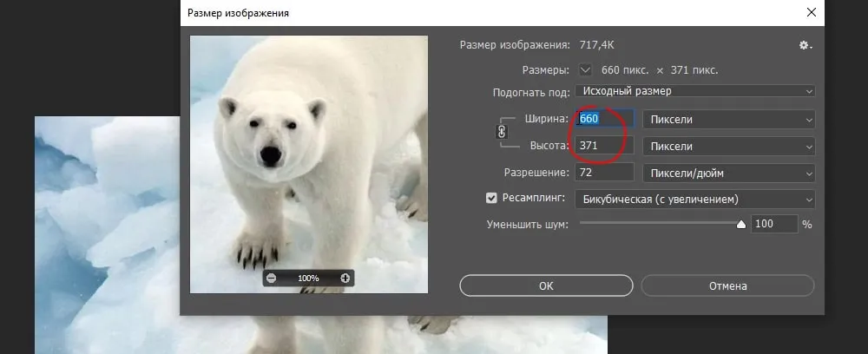Click the OK button
Image resolution: width=868 pixels, height=354 pixels.
click(x=546, y=285)
